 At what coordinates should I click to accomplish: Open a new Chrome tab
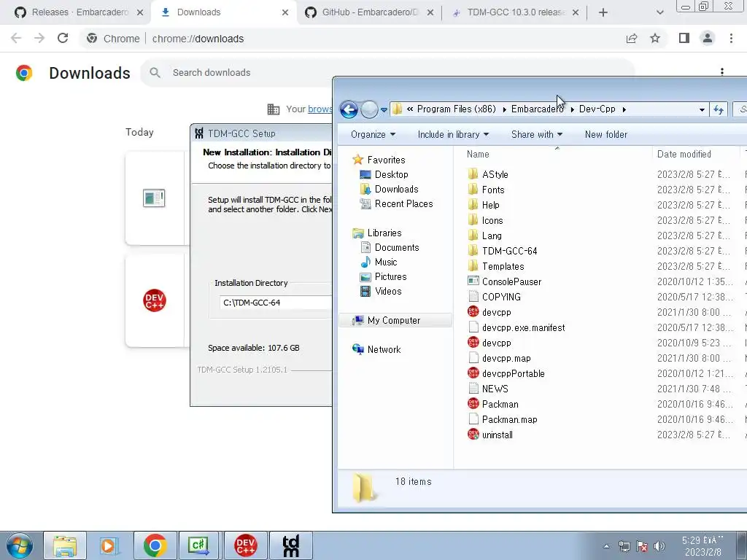(603, 13)
